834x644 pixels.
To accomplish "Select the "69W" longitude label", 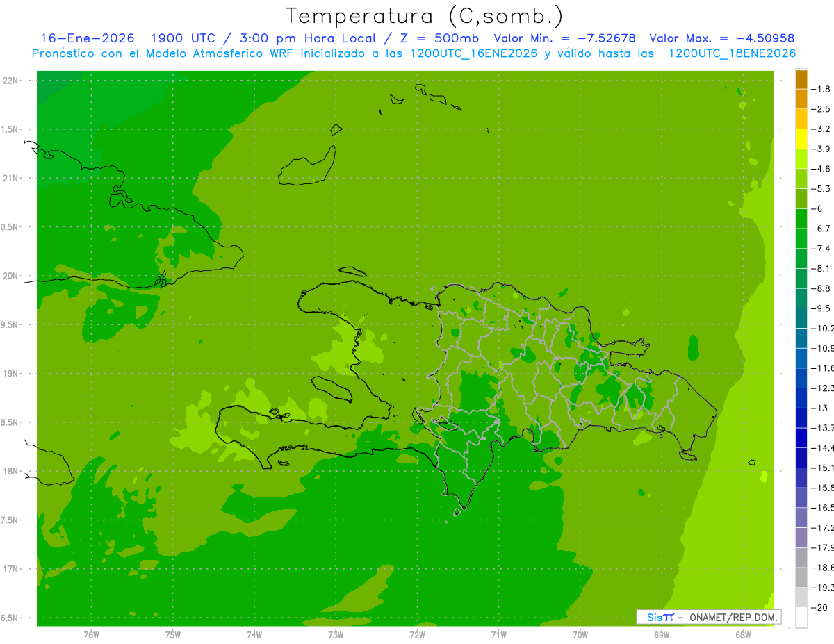I will click(662, 635).
